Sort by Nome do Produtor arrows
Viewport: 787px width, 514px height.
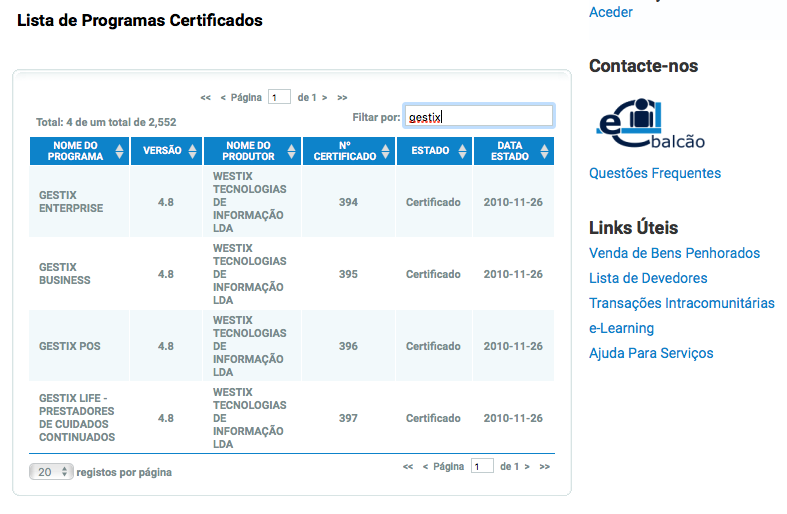[x=291, y=151]
